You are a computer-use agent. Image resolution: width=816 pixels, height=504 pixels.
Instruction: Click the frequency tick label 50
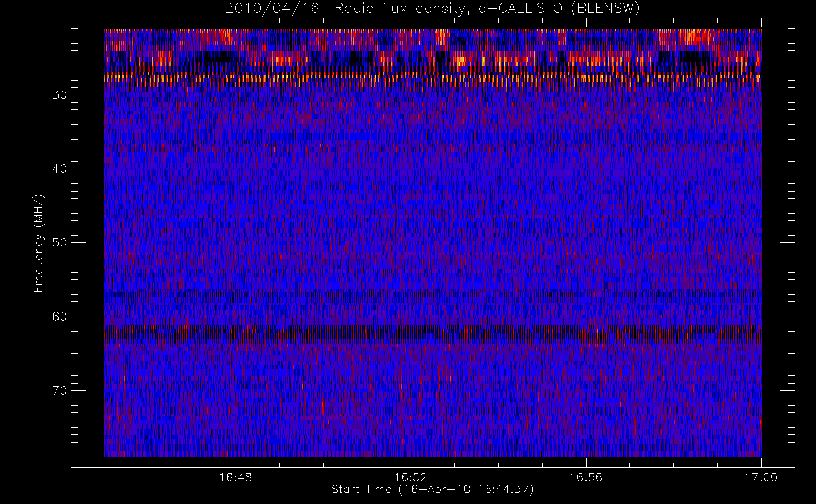(60, 243)
